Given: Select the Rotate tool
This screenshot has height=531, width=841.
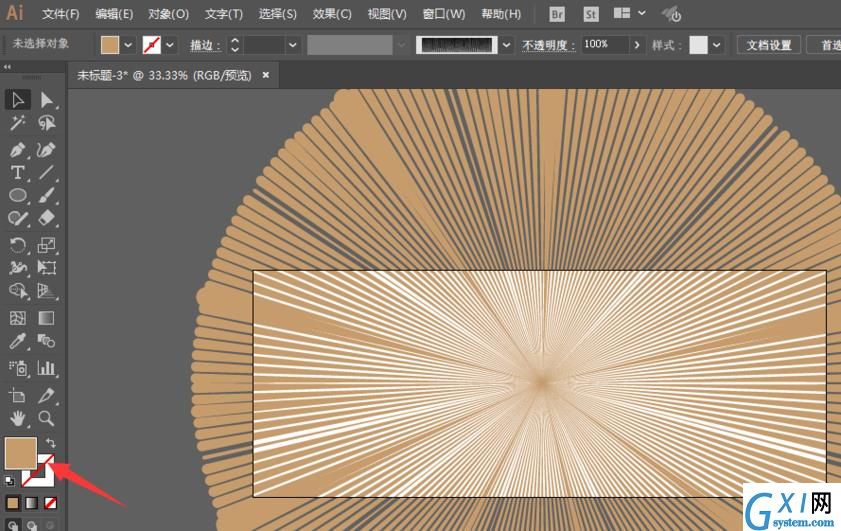Looking at the screenshot, I should click(x=18, y=245).
